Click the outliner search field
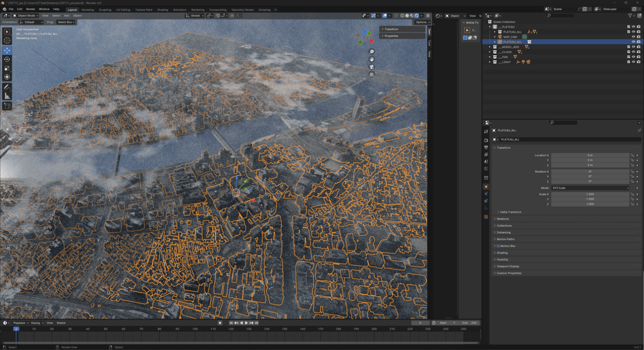 click(x=560, y=16)
